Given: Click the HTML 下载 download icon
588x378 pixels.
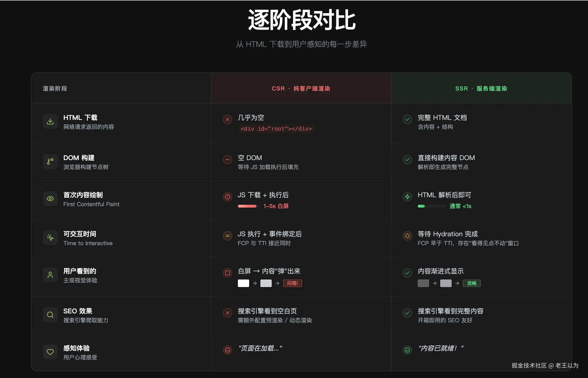Looking at the screenshot, I should pos(50,121).
